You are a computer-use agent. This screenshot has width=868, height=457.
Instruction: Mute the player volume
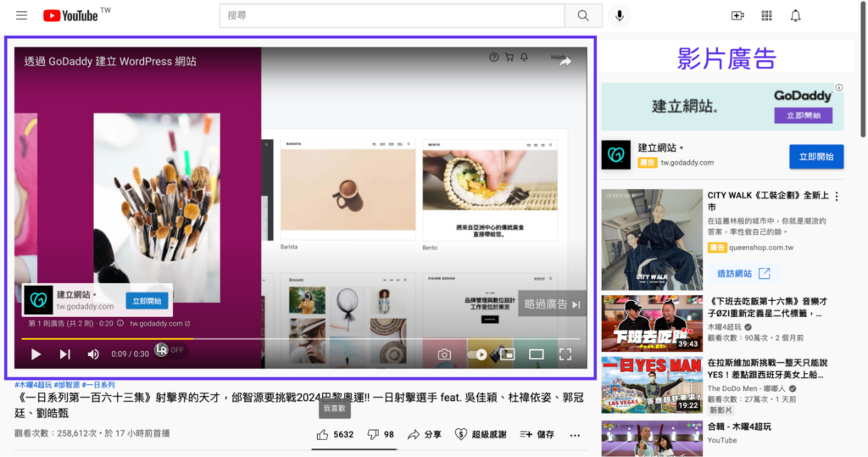coord(93,354)
